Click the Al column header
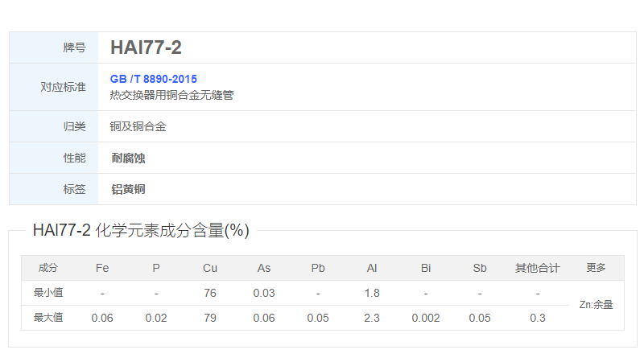This screenshot has width=644, height=362. [x=372, y=268]
